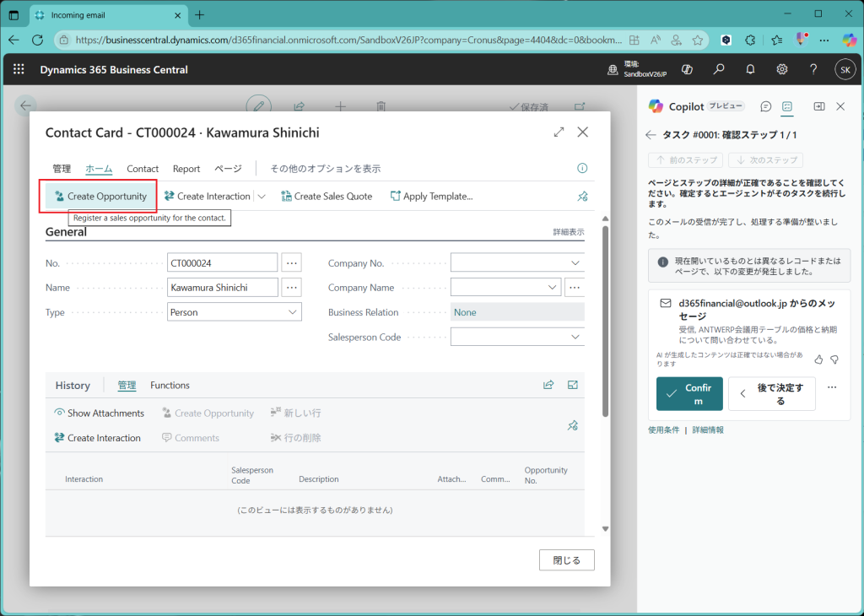Image resolution: width=864 pixels, height=616 pixels.
Task: Go back from the task in Copilot
Action: tap(651, 134)
